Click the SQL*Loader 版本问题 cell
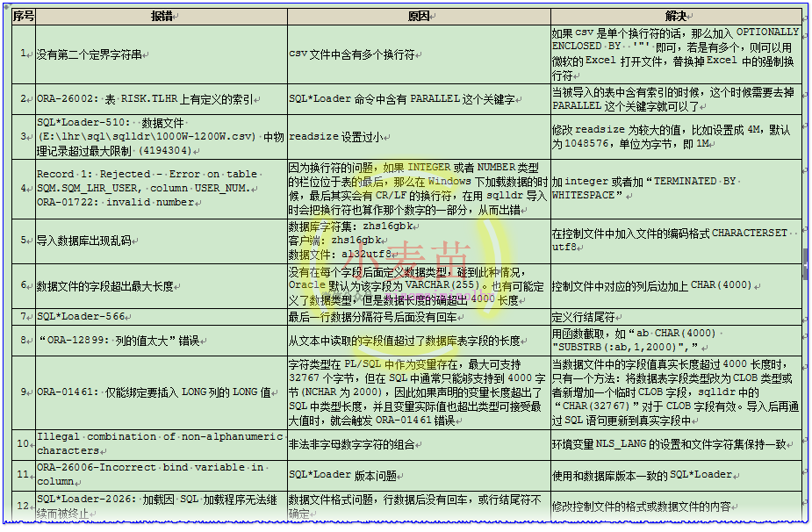This screenshot has height=532, width=812. point(419,475)
